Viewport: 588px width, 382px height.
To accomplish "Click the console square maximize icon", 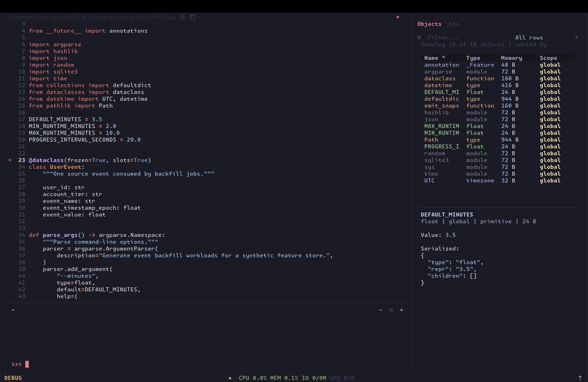I will tap(391, 310).
